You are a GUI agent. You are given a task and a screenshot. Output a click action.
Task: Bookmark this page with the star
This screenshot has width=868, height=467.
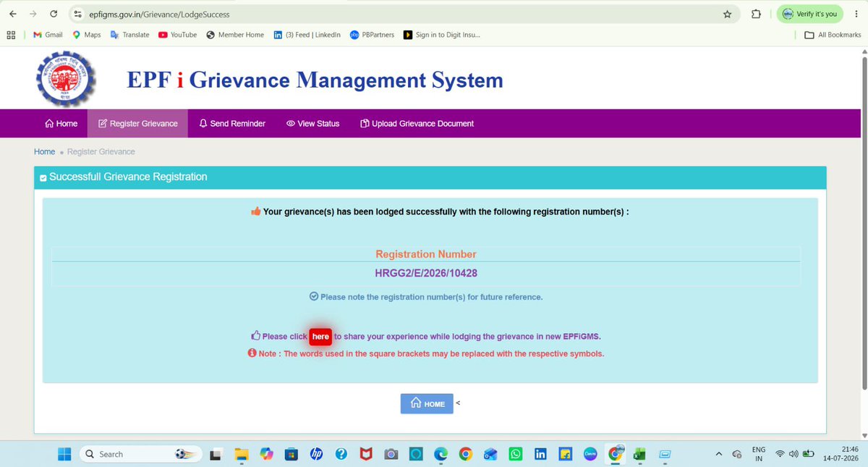click(x=727, y=14)
